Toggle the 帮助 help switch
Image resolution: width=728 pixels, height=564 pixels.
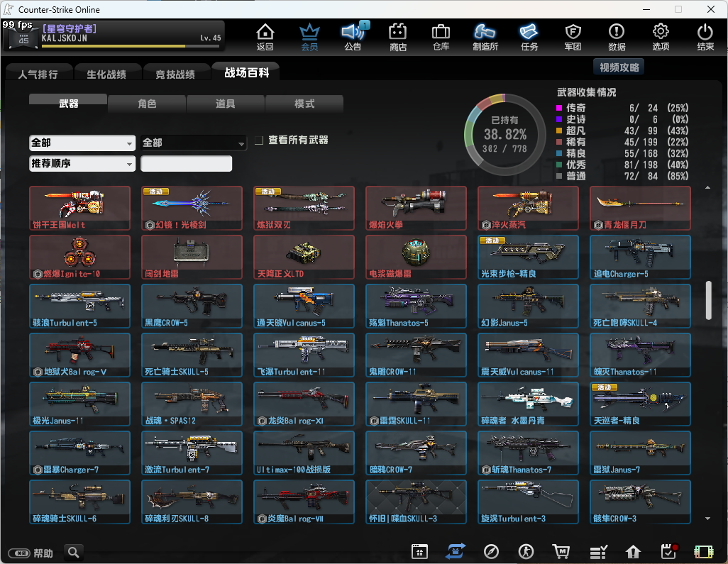19,553
